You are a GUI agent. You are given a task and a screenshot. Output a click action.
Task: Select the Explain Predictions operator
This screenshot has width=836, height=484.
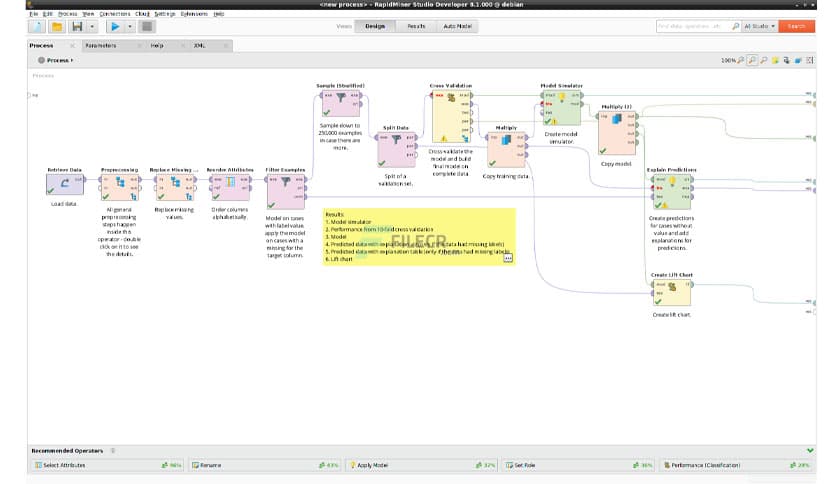pos(672,192)
